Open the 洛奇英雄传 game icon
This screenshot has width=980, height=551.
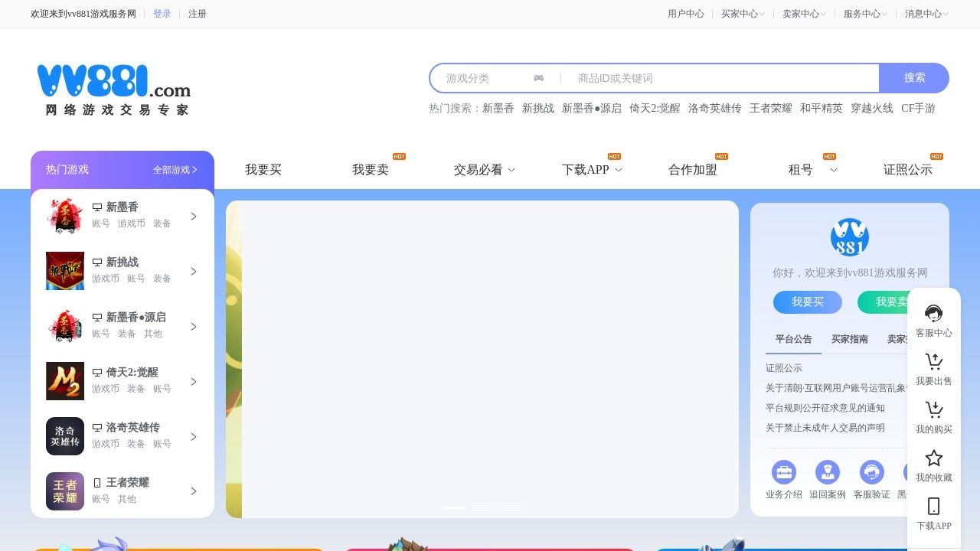click(x=65, y=436)
